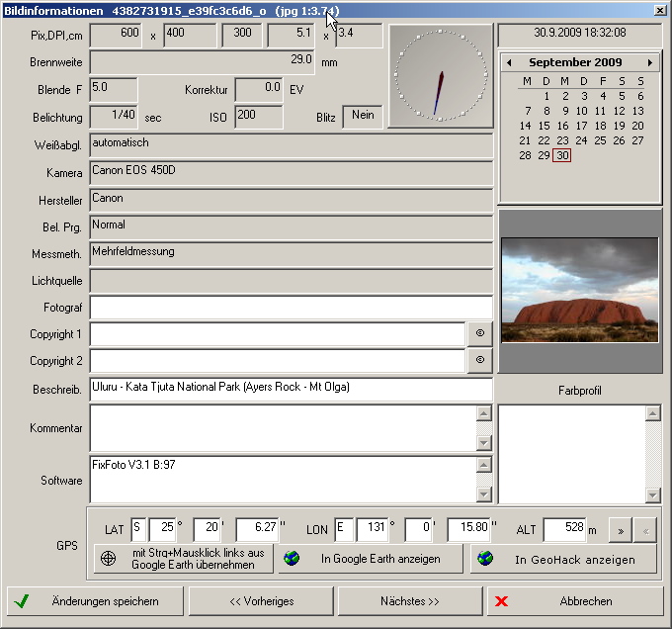The width and height of the screenshot is (672, 629).
Task: Click the Brennweite field showing 29.0
Action: pos(203,62)
